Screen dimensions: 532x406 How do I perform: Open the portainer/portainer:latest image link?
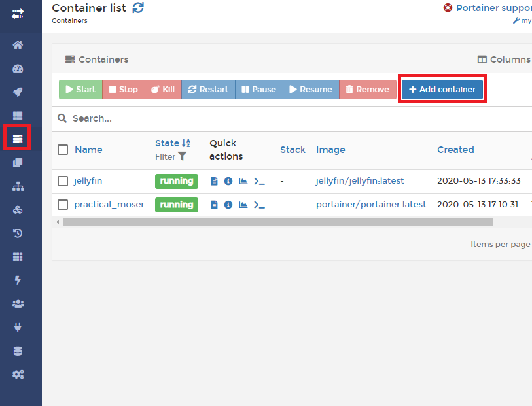pyautogui.click(x=371, y=205)
